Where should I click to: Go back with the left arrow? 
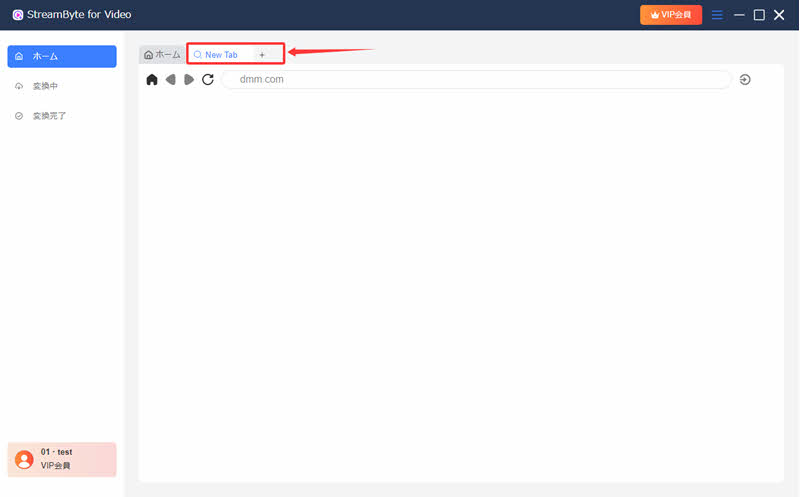click(x=171, y=80)
